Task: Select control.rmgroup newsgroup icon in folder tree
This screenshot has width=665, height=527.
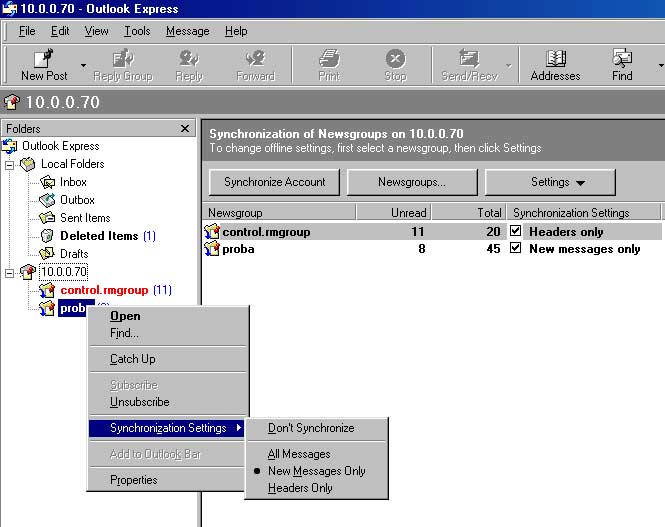Action: pyautogui.click(x=47, y=290)
